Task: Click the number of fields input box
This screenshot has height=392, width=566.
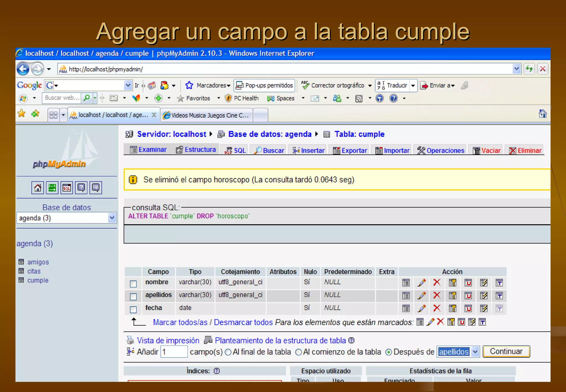Action: [174, 352]
